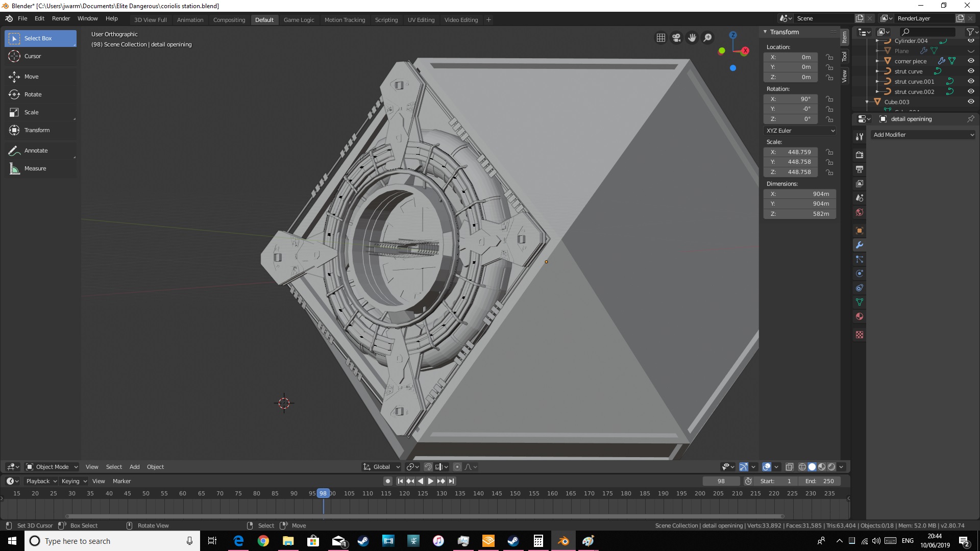This screenshot has width=980, height=551.
Task: Toggle viewport overlays on or off
Action: [x=766, y=467]
